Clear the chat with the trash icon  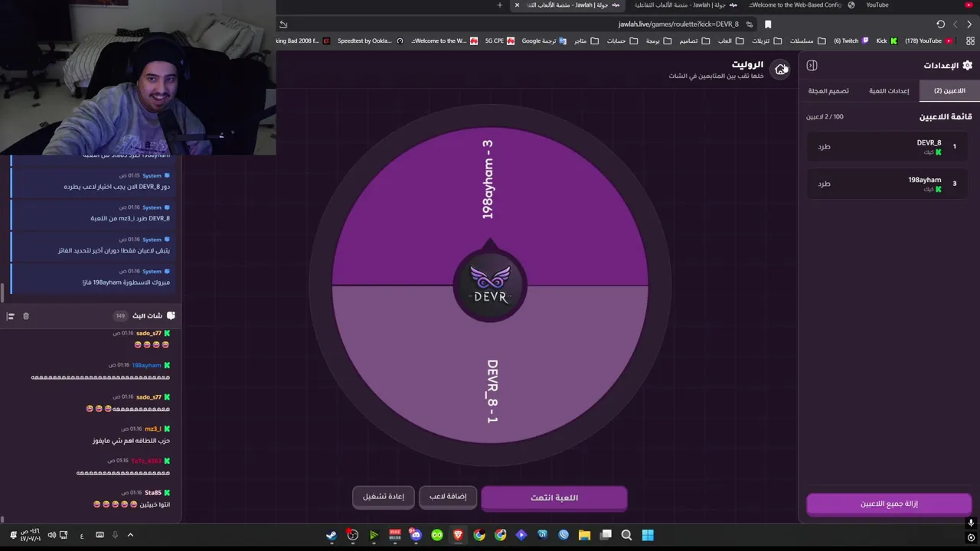(25, 316)
